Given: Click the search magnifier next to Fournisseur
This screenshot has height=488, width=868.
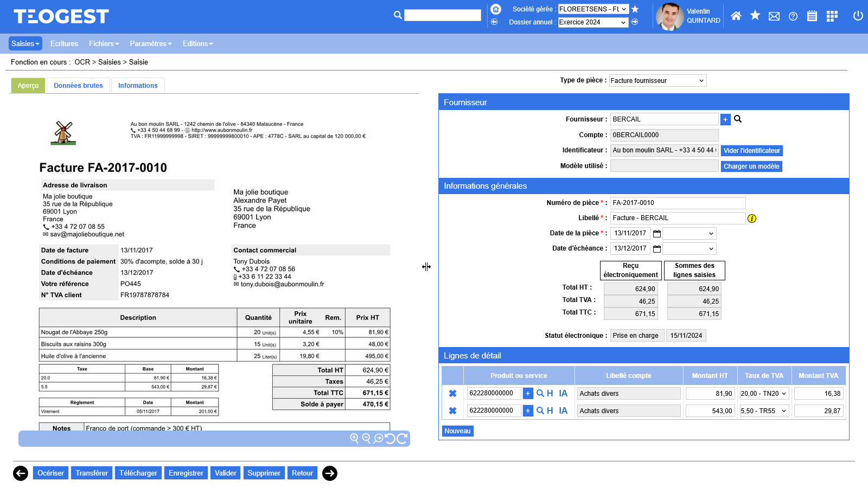Looking at the screenshot, I should (738, 119).
